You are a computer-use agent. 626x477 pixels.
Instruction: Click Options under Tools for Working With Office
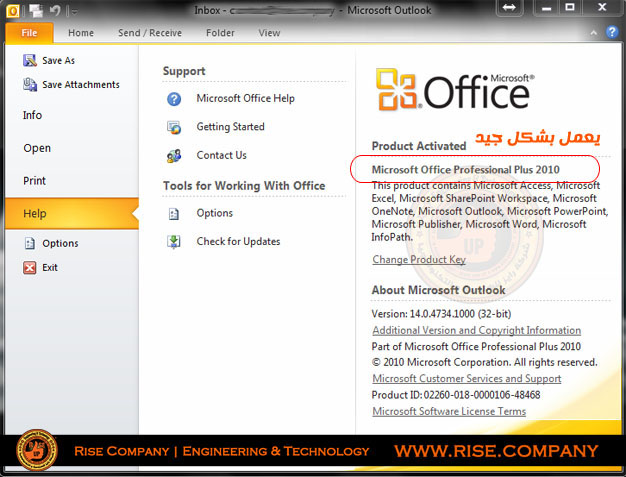click(214, 213)
